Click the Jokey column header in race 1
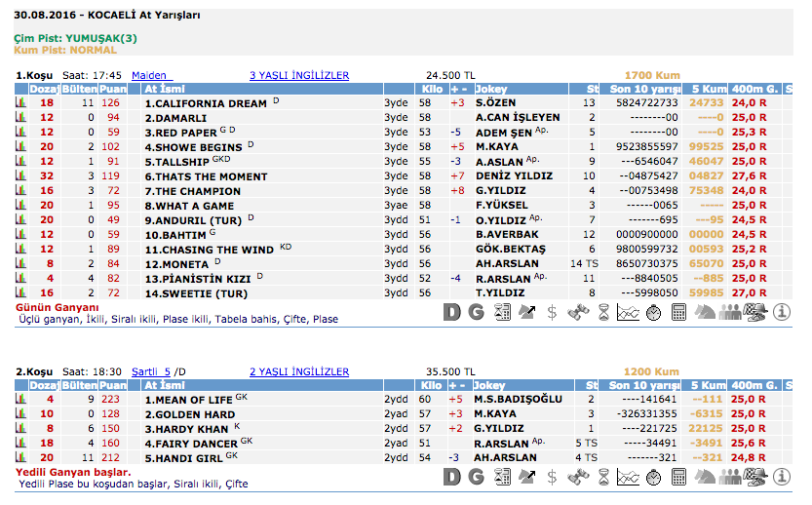This screenshot has height=505, width=812. click(x=490, y=89)
